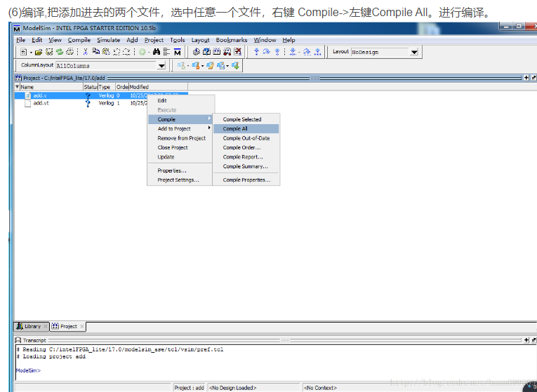Choose Remove from Project

click(180, 138)
